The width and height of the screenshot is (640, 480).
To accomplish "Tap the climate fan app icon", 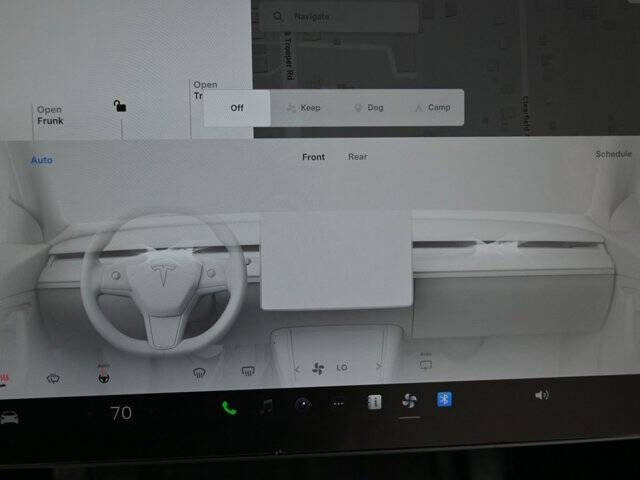I will (409, 401).
